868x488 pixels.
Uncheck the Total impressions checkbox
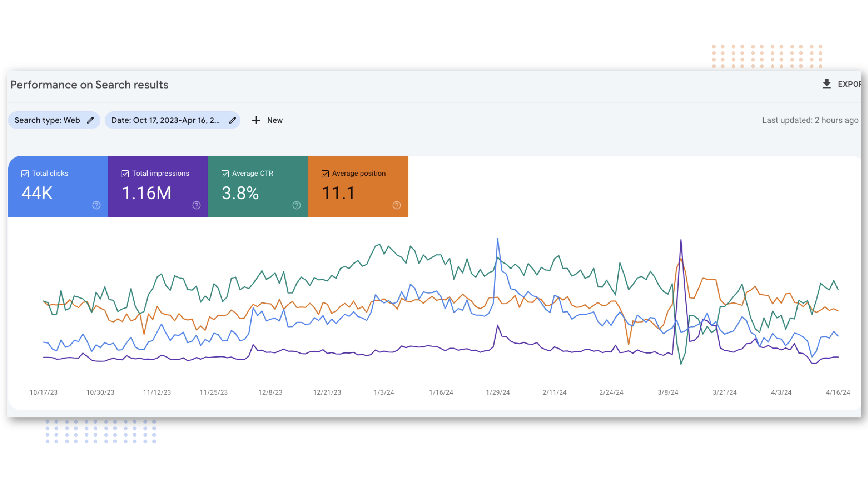[125, 174]
